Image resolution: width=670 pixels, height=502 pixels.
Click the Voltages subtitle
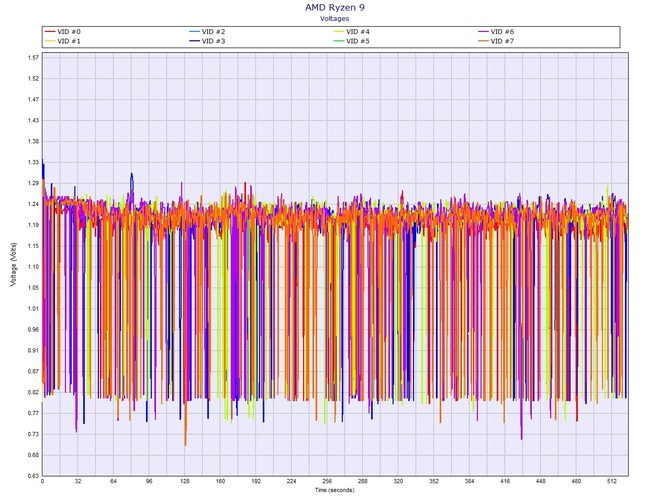point(335,18)
